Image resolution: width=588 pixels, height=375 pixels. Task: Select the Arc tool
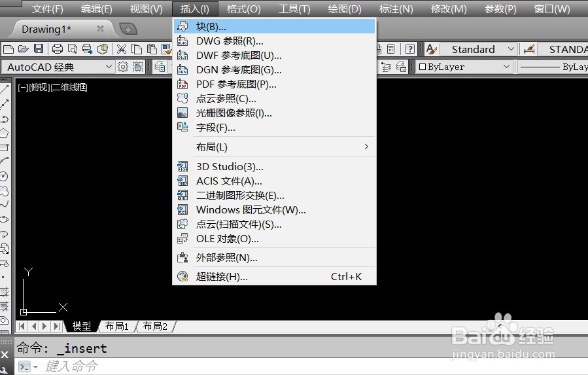5,162
